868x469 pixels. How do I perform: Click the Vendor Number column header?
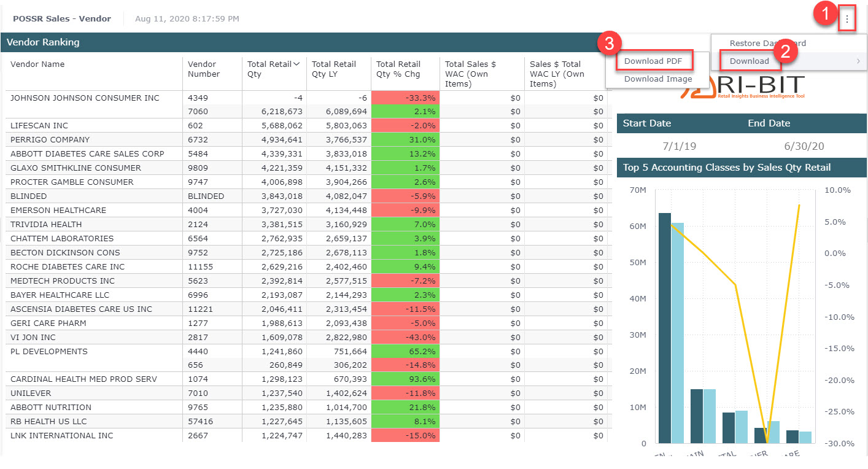click(x=203, y=69)
